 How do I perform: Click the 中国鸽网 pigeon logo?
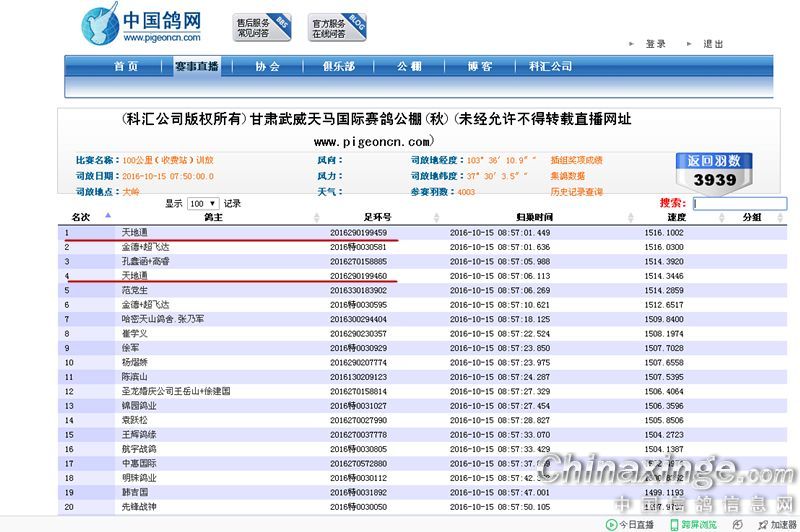tap(100, 24)
